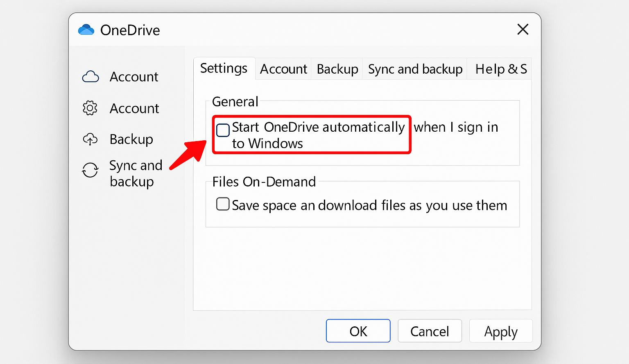
Task: Click the General group label
Action: tap(235, 101)
